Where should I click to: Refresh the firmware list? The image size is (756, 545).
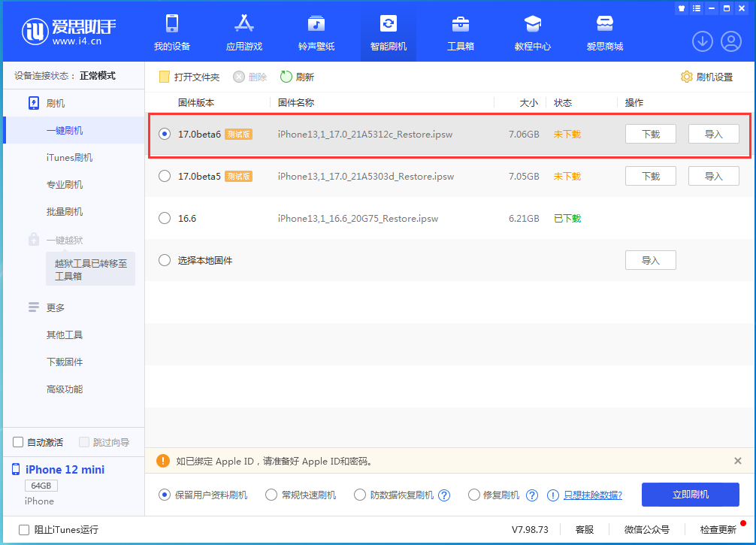pos(297,76)
